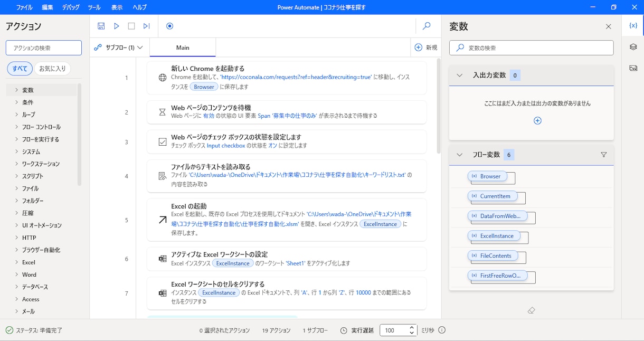The height and width of the screenshot is (341, 644).
Task: Click the Excel icon on action 7
Action: pos(163,293)
